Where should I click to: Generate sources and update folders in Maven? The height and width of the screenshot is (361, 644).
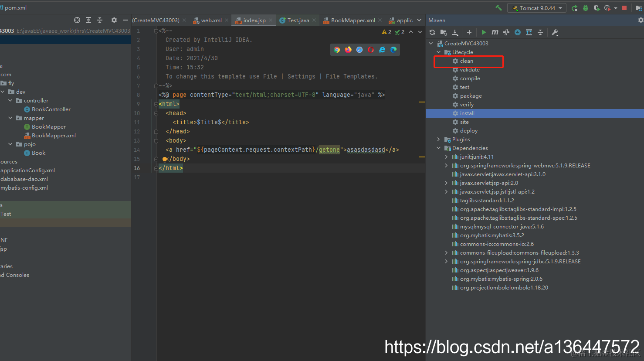(444, 32)
